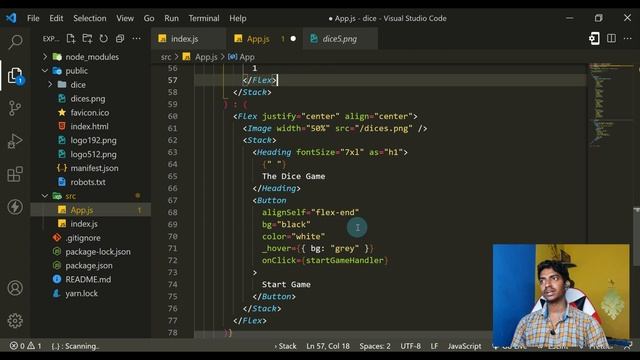Open dices.png in the file tree
This screenshot has height=360, width=640.
tap(88, 98)
